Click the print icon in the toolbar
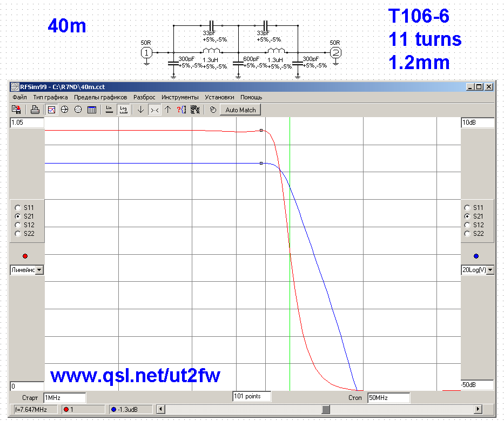Viewport: 504px width, 421px height. point(35,110)
